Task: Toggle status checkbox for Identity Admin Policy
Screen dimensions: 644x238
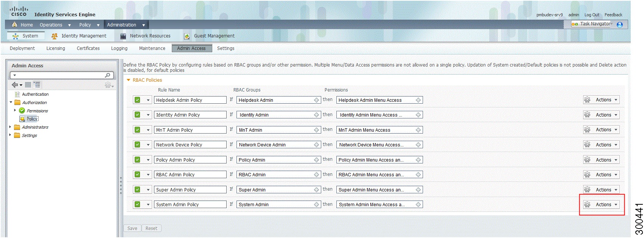Action: tap(137, 115)
